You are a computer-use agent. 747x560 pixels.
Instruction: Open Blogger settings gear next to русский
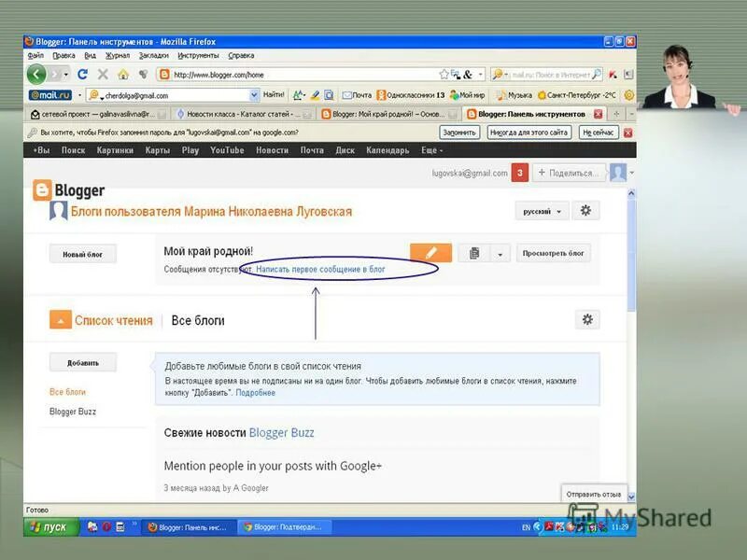tap(585, 211)
